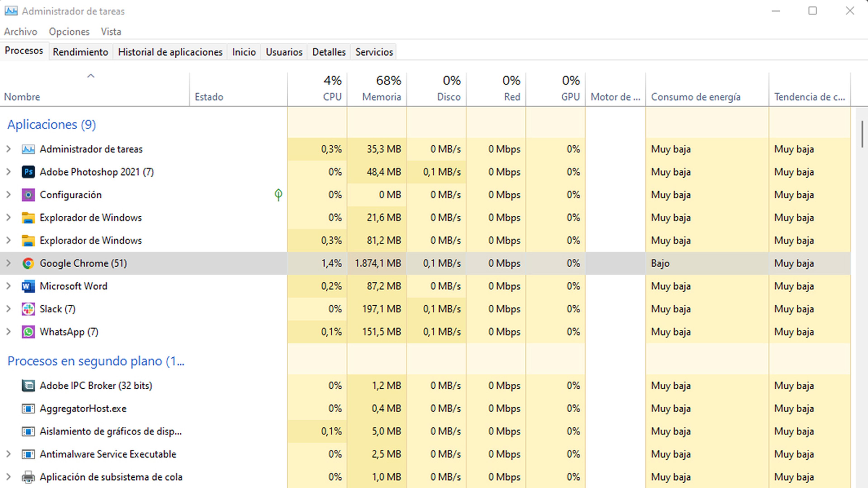The height and width of the screenshot is (488, 868).
Task: Click the Slack icon
Action: (x=28, y=309)
